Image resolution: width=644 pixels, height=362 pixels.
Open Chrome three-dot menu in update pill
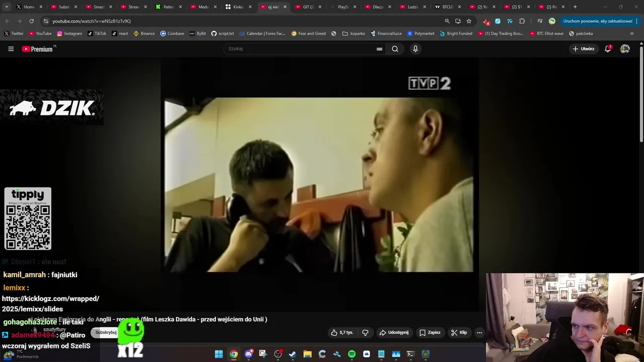point(636,21)
